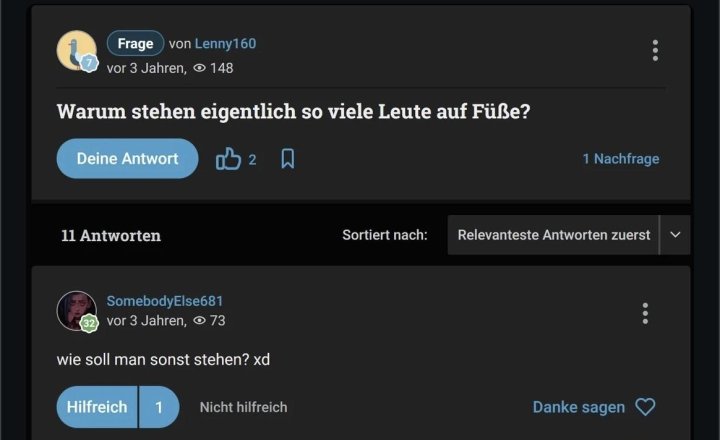Click the Frage category tag
720x440 pixels.
[135, 43]
